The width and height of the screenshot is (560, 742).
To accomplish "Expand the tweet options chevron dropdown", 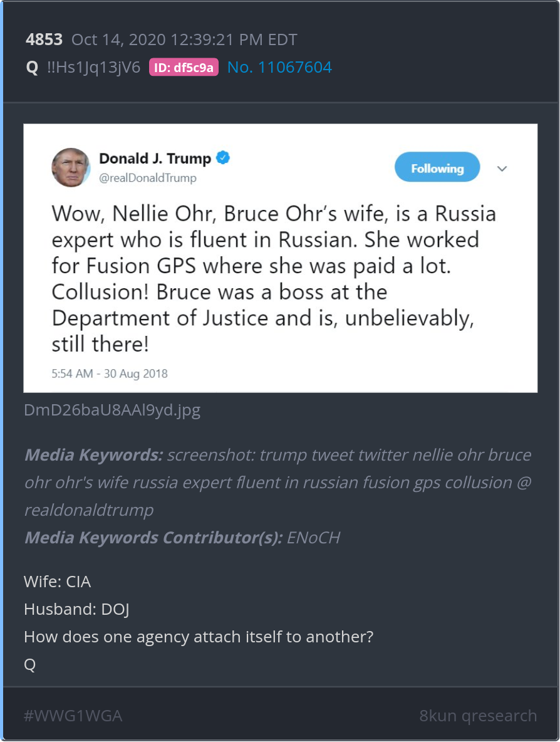I will coord(502,169).
